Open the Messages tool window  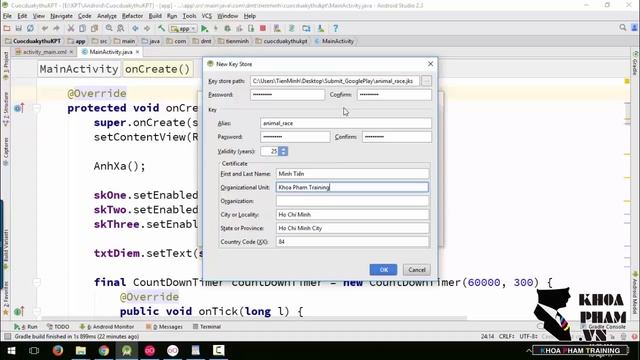click(164, 327)
